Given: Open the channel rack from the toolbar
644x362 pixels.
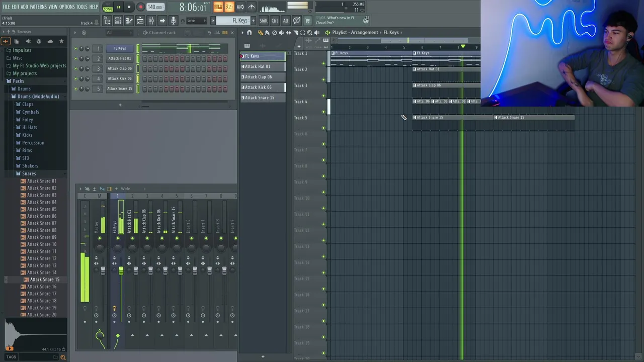Looking at the screenshot, I should tap(118, 21).
